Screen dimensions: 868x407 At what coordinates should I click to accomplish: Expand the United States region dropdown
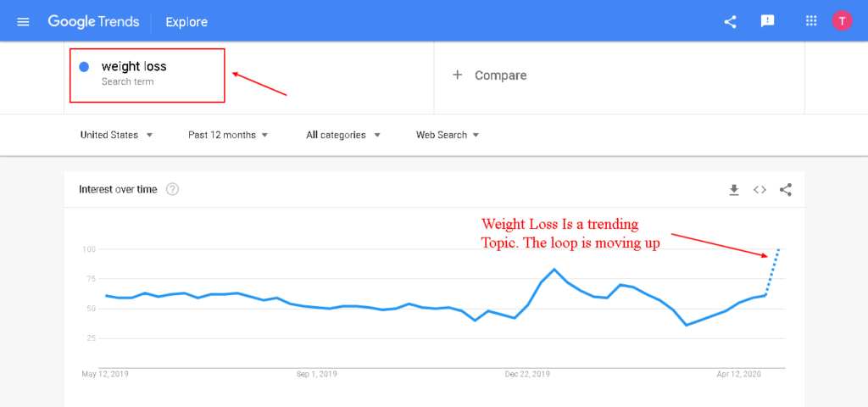point(116,135)
